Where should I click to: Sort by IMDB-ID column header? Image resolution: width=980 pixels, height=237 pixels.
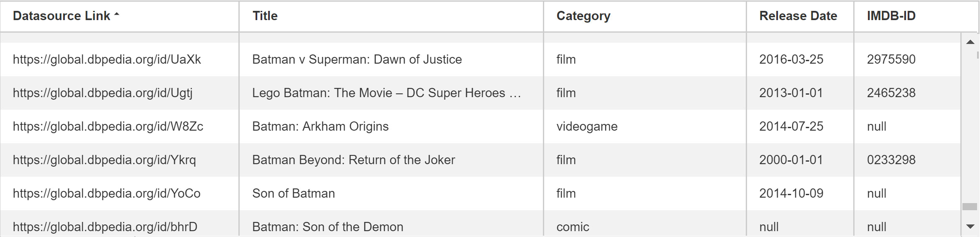point(891,16)
